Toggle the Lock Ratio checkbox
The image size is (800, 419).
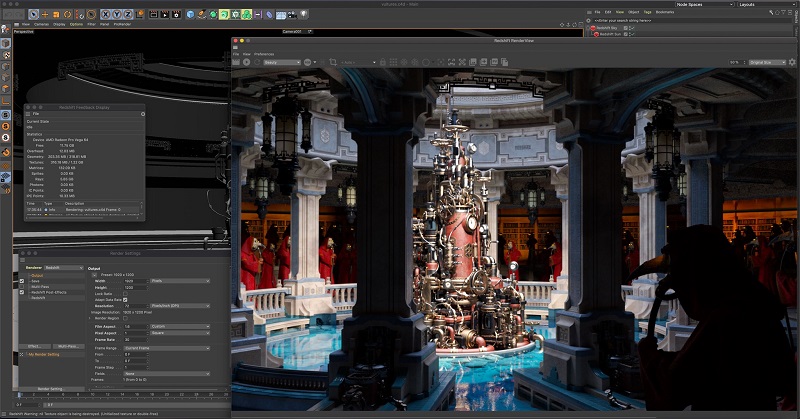pyautogui.click(x=125, y=293)
